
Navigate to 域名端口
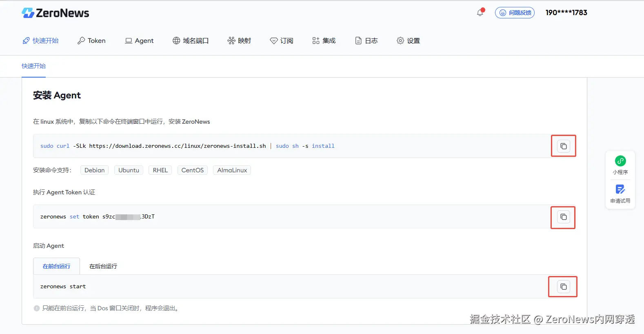pyautogui.click(x=191, y=40)
